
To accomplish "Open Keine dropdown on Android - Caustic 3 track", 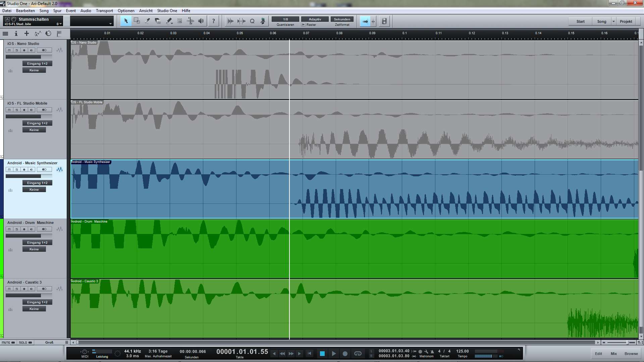I will (x=34, y=309).
